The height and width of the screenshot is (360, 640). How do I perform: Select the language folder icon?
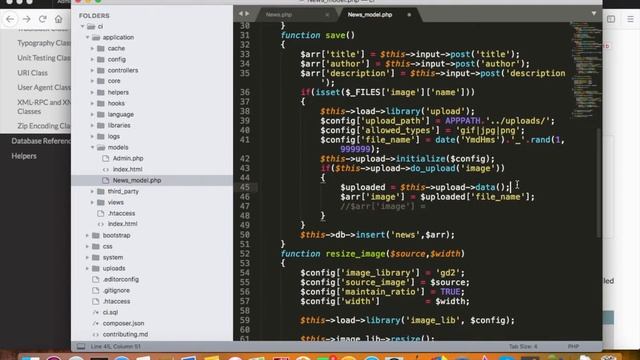(101, 114)
